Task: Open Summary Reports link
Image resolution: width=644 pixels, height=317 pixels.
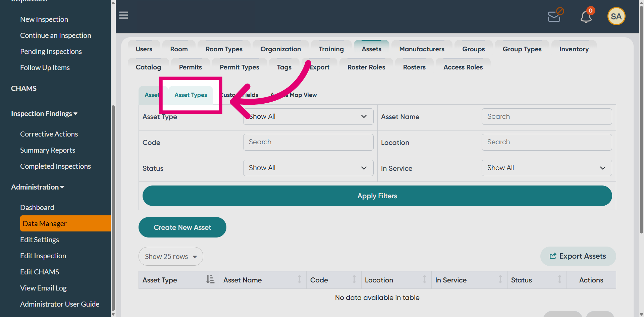Action: click(48, 150)
